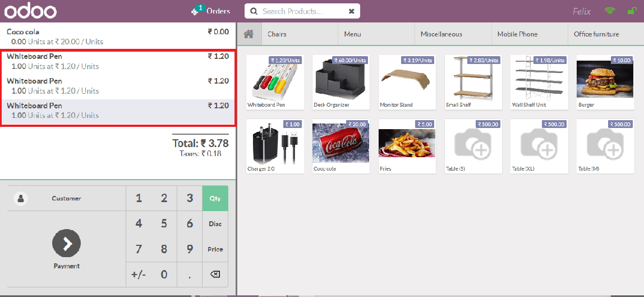Viewport: 644px width, 297px height.
Task: Open the Customer selection button
Action: click(67, 198)
